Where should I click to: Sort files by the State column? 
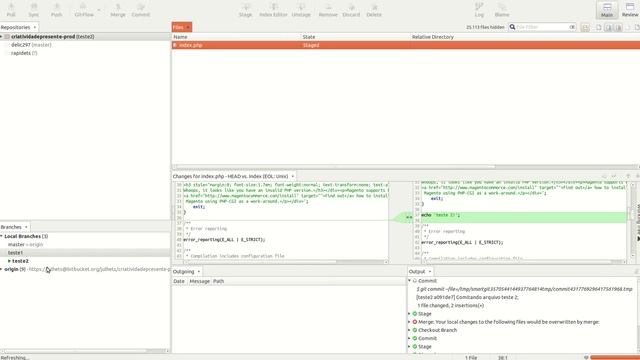coord(356,37)
